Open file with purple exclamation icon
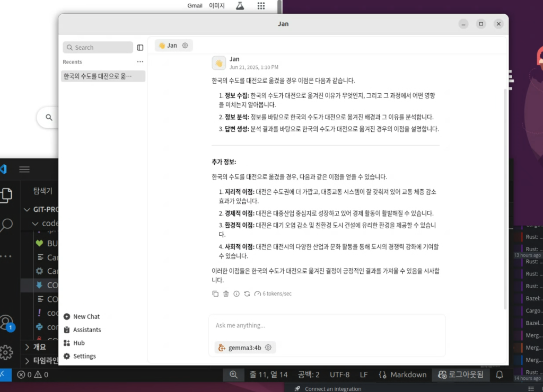Screen dimensions: 543x392 coord(47,313)
